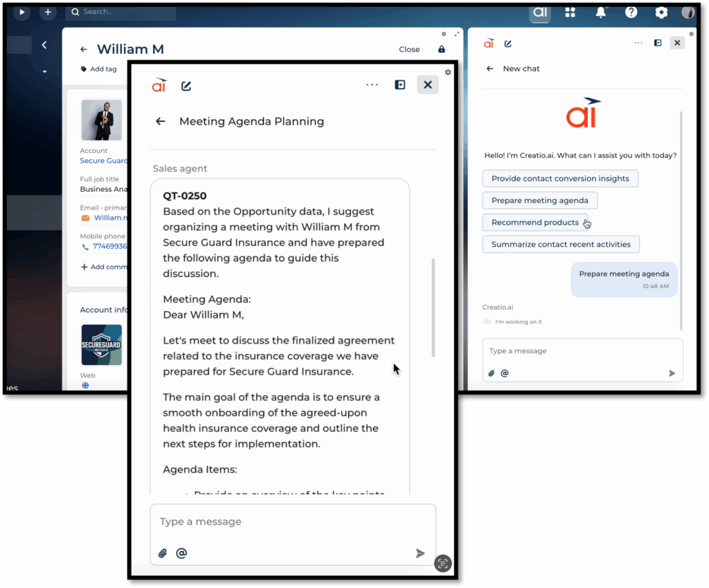Viewport: 709px width, 588px height.
Task: Open three-dot menu in New chat panel
Action: (x=638, y=43)
